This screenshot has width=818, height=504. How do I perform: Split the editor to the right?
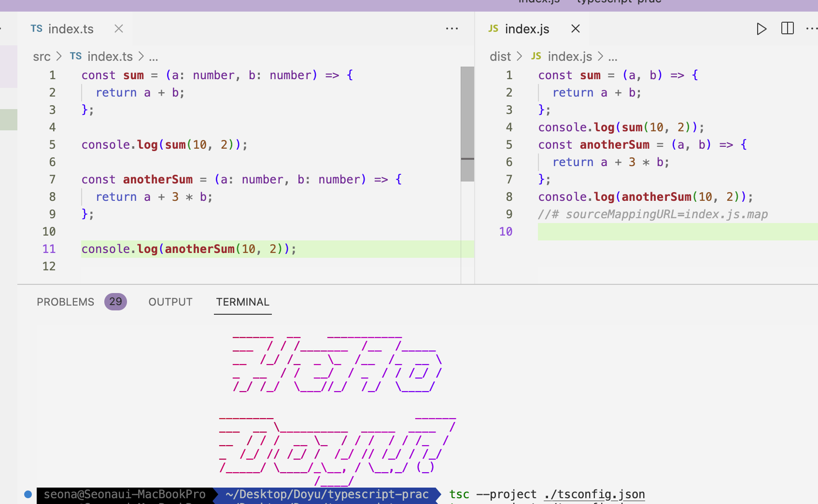coord(788,28)
